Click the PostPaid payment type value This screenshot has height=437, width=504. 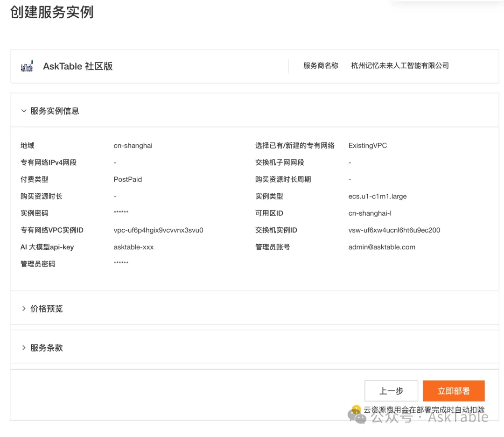coord(128,179)
